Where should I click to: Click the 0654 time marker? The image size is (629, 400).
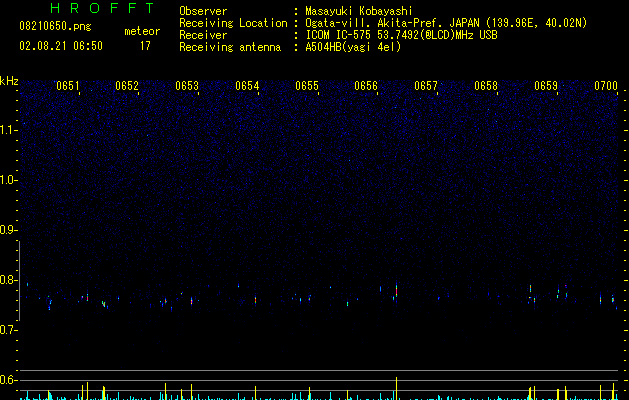pyautogui.click(x=247, y=86)
